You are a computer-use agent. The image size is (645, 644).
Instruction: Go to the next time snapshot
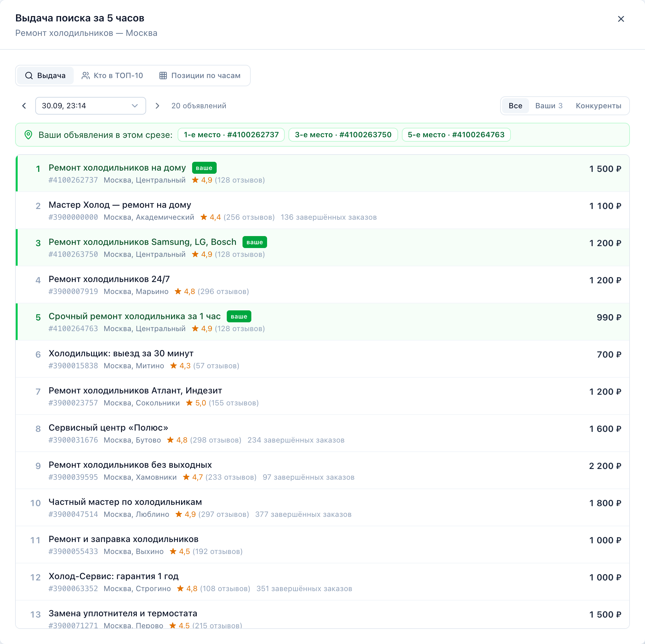157,106
